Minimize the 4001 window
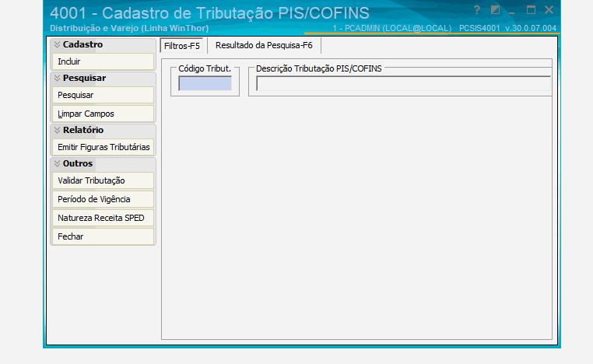The height and width of the screenshot is (364, 593). 512,13
